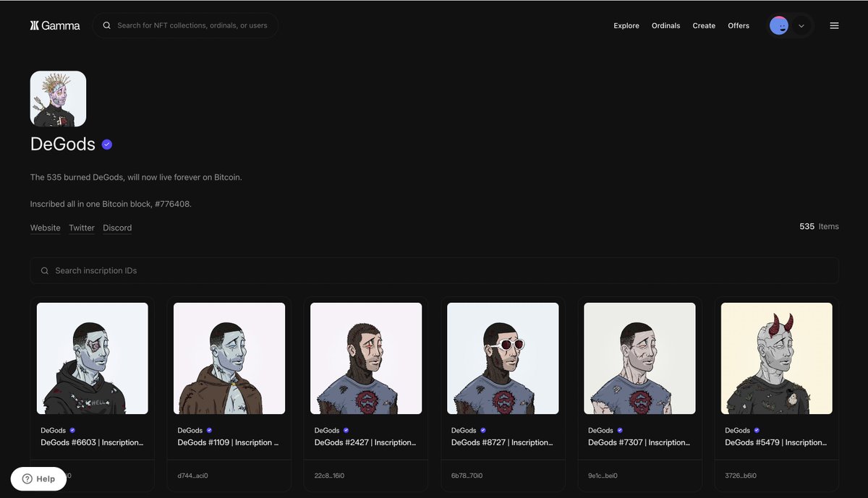The image size is (868, 498).
Task: Click verified badge on DeGods #7307 card
Action: click(619, 430)
